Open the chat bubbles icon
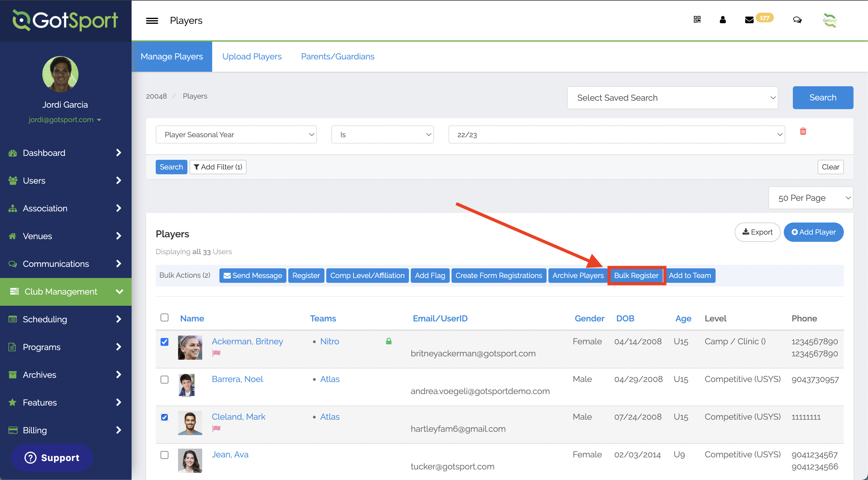 (x=797, y=20)
